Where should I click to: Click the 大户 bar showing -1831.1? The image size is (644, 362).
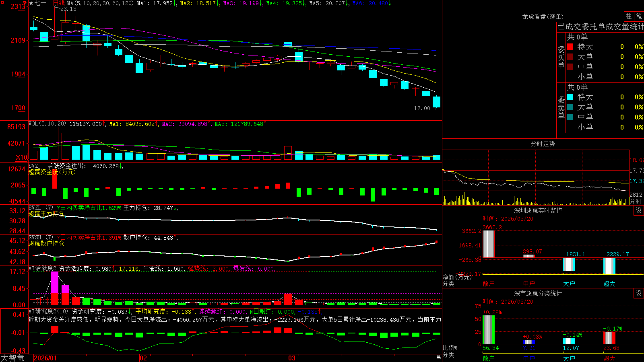click(569, 264)
